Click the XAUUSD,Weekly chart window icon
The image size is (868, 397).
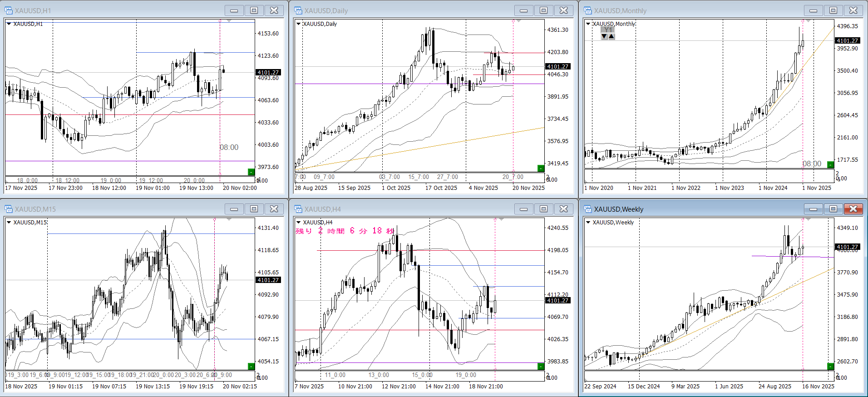point(588,209)
